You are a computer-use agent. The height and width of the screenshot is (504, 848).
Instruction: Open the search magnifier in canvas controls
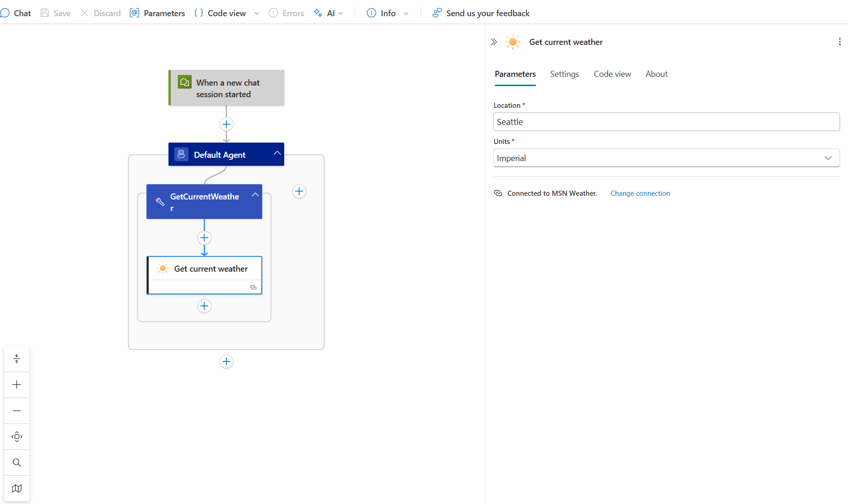pos(17,462)
